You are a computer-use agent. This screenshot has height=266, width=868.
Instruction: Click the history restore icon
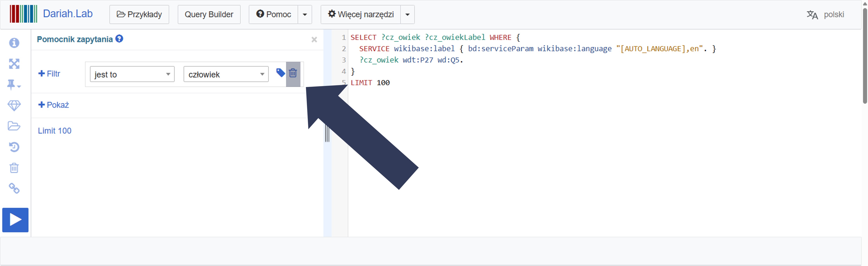14,147
